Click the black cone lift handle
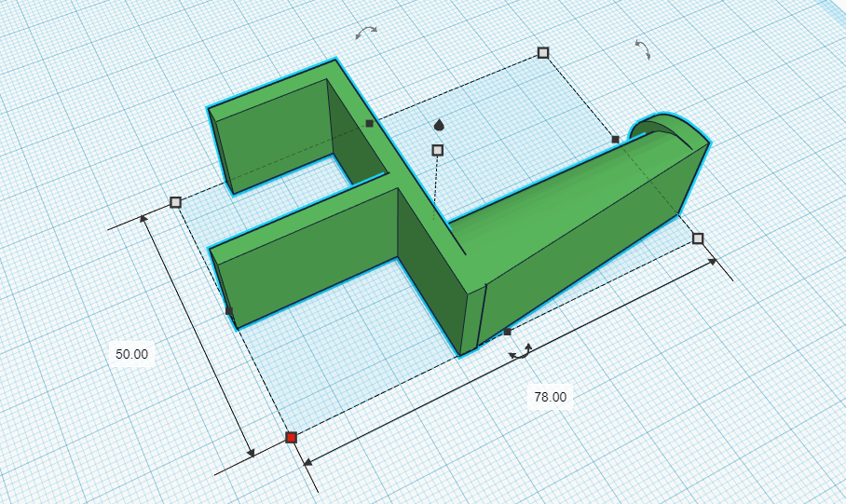 click(x=439, y=125)
